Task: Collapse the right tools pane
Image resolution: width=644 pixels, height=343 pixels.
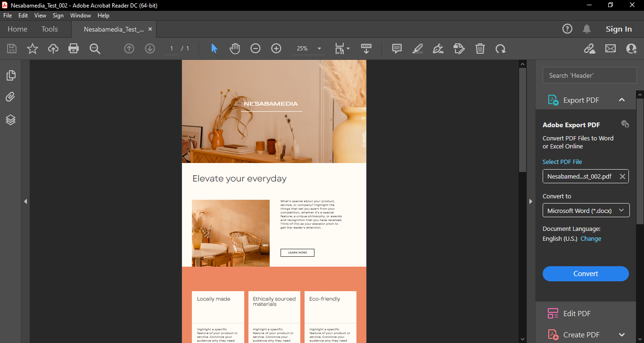Action: (530, 201)
